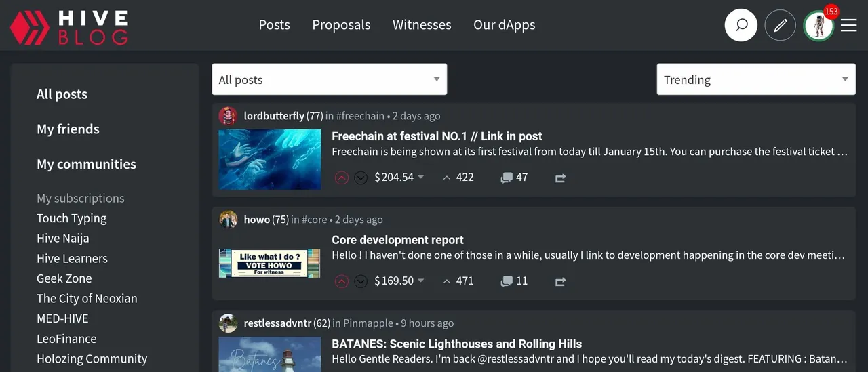868x372 pixels.
Task: Open the Core development report title
Action: click(x=397, y=240)
